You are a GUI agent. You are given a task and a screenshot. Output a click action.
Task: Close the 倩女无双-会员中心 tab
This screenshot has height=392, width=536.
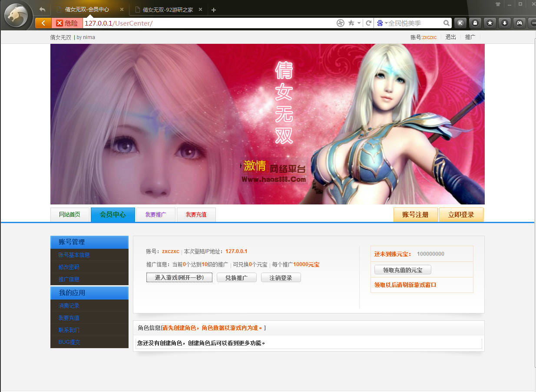(122, 10)
